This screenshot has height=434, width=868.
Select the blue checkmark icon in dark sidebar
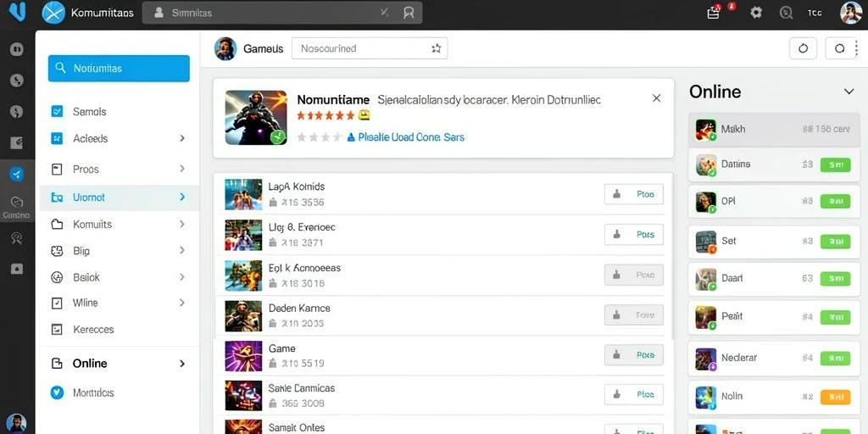point(17,175)
